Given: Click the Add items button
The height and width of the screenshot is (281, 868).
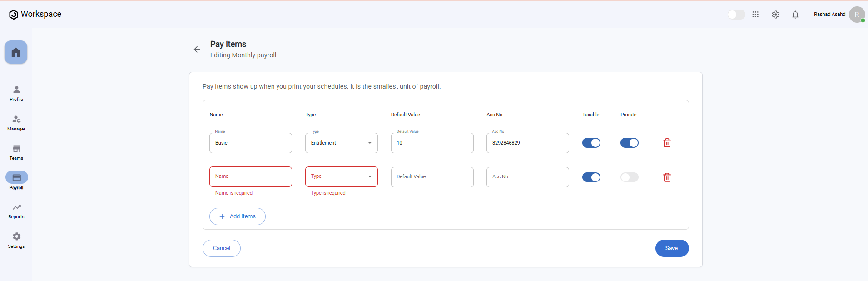Looking at the screenshot, I should [237, 216].
